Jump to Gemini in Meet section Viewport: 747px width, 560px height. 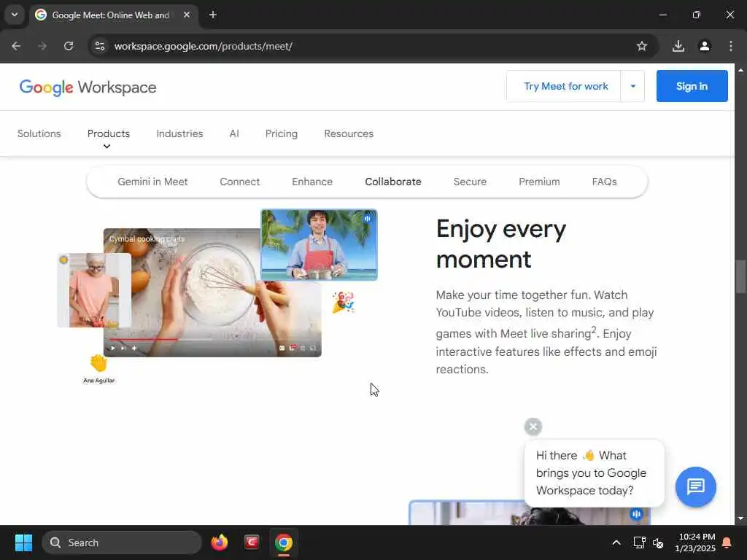(152, 182)
